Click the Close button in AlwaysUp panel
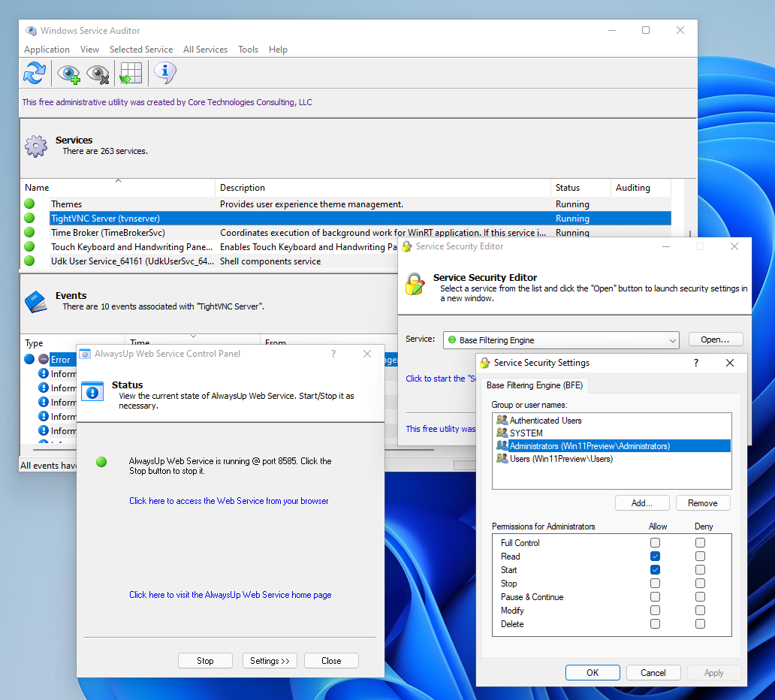 pyautogui.click(x=331, y=661)
